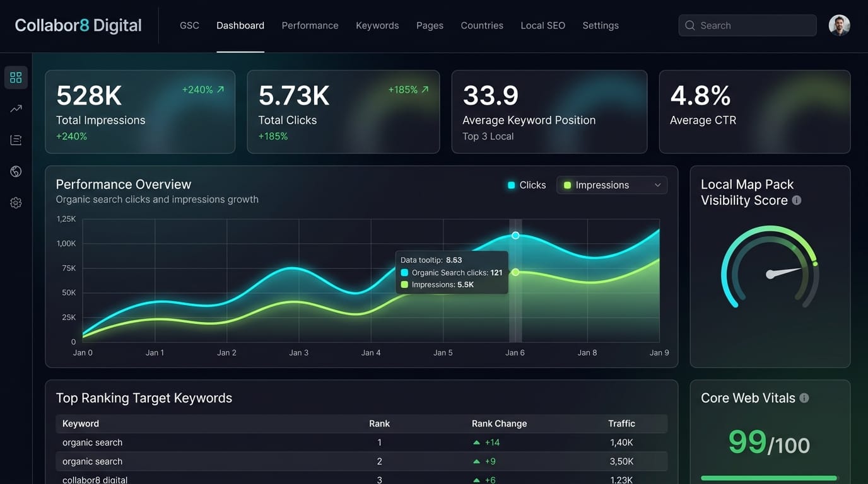The image size is (868, 484).
Task: Switch to the Countries tab
Action: click(482, 25)
